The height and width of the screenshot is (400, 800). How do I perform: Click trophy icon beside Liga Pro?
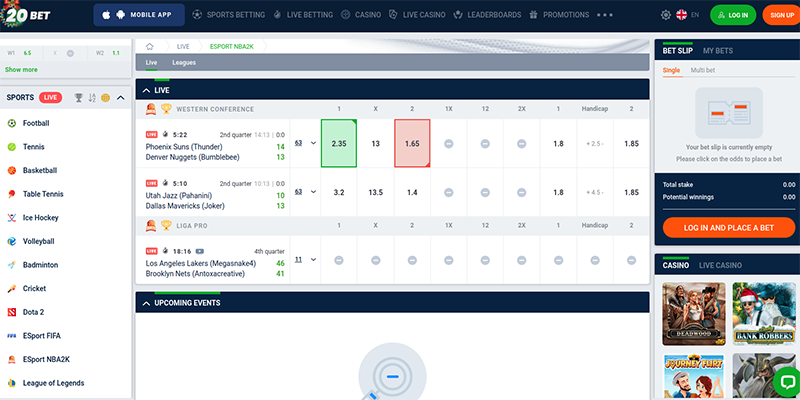coord(166,225)
